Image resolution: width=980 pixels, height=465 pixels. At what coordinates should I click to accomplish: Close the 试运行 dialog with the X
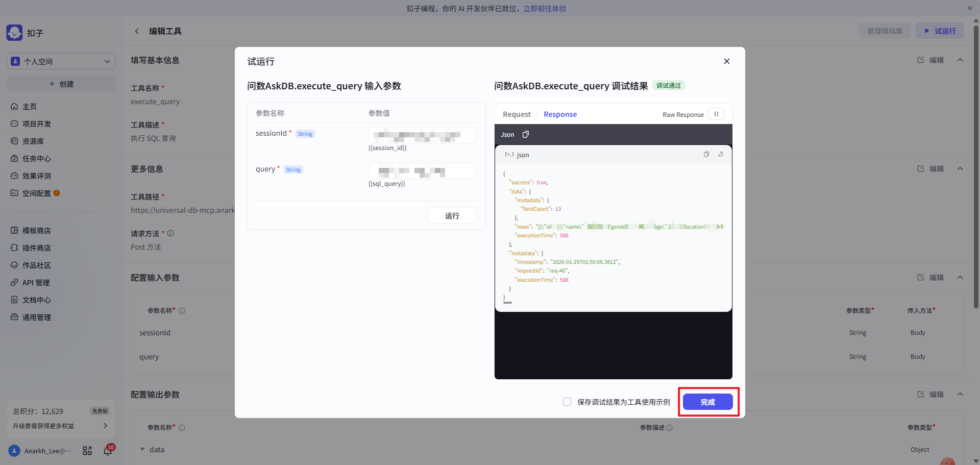pos(727,61)
